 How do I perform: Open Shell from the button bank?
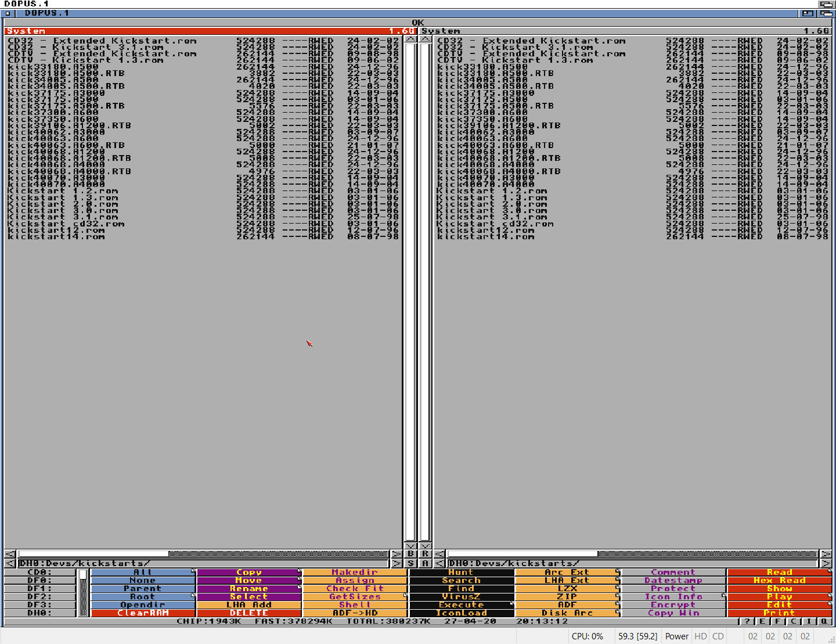355,605
